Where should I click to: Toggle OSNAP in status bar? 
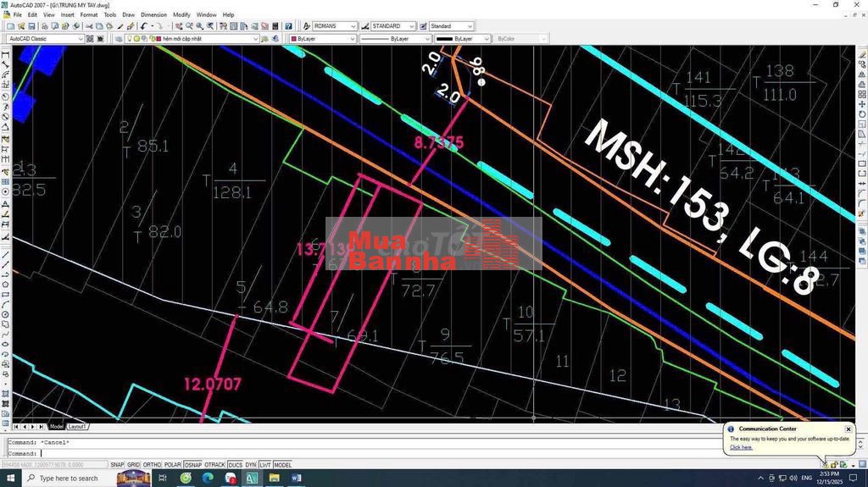[x=193, y=465]
